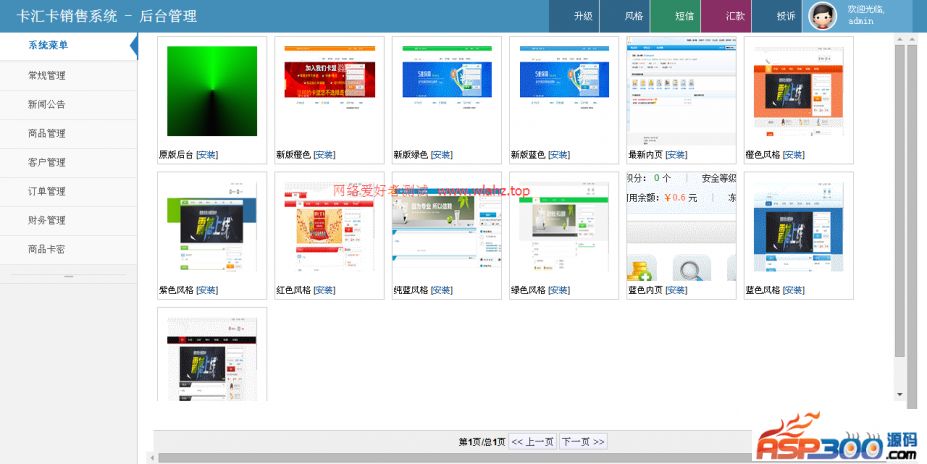927x464 pixels.
Task: Click [安装] link for 新版绿色 theme
Action: tap(442, 155)
